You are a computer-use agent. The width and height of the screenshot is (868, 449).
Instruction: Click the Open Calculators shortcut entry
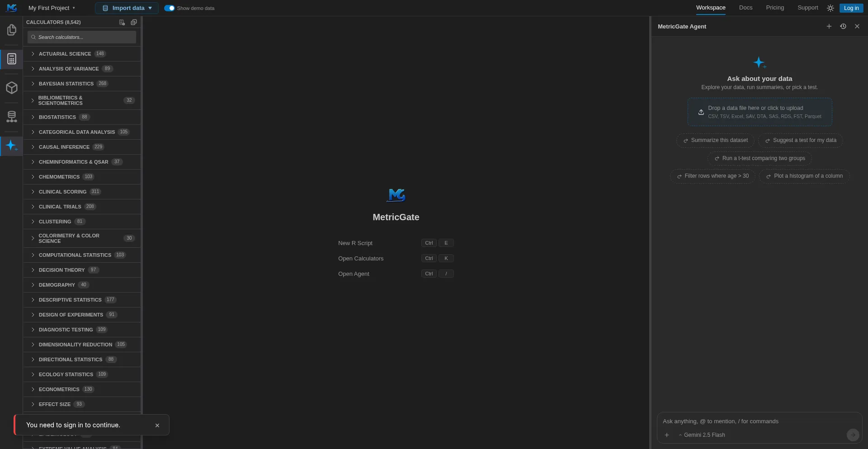click(396, 259)
